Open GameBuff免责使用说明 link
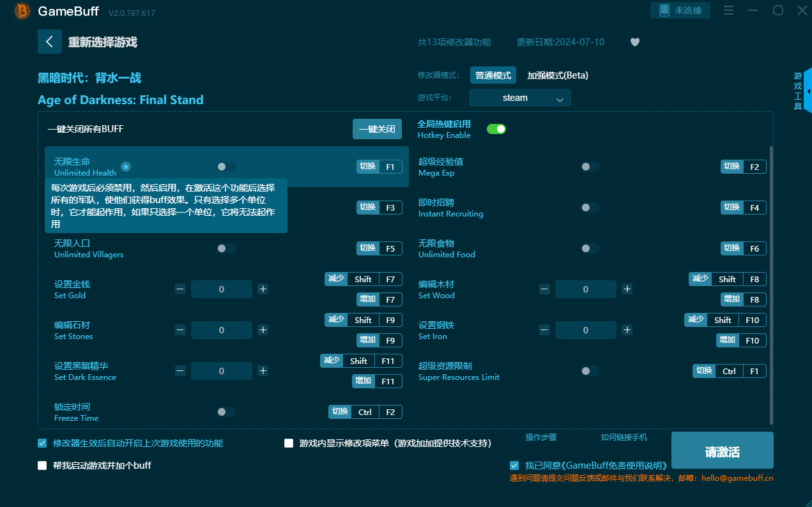 [x=616, y=465]
